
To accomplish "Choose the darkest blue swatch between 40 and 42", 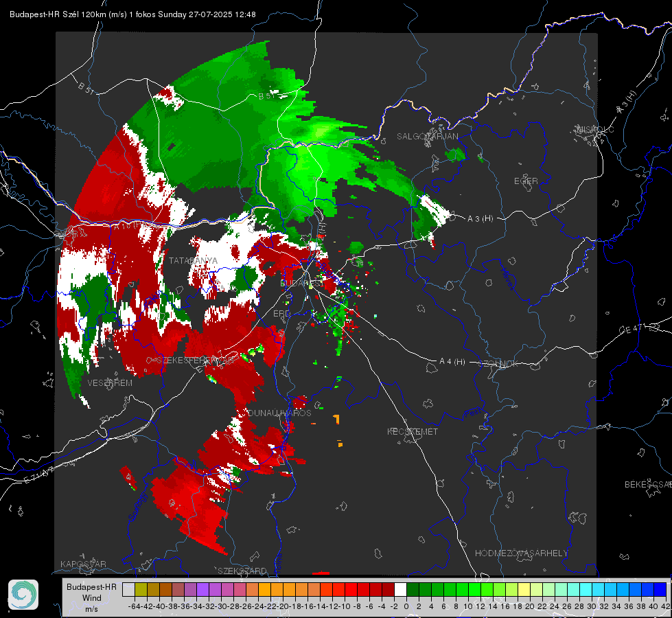I will tap(660, 589).
